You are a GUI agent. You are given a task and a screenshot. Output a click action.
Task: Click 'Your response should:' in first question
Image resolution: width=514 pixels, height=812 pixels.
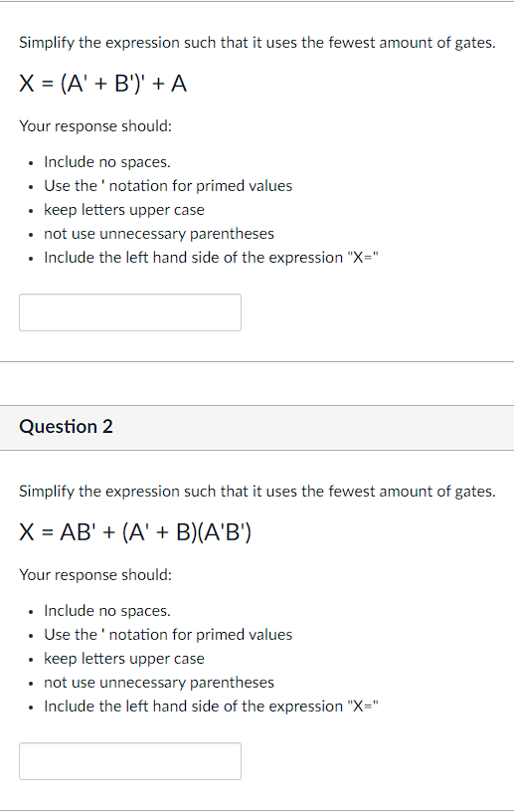point(95,125)
